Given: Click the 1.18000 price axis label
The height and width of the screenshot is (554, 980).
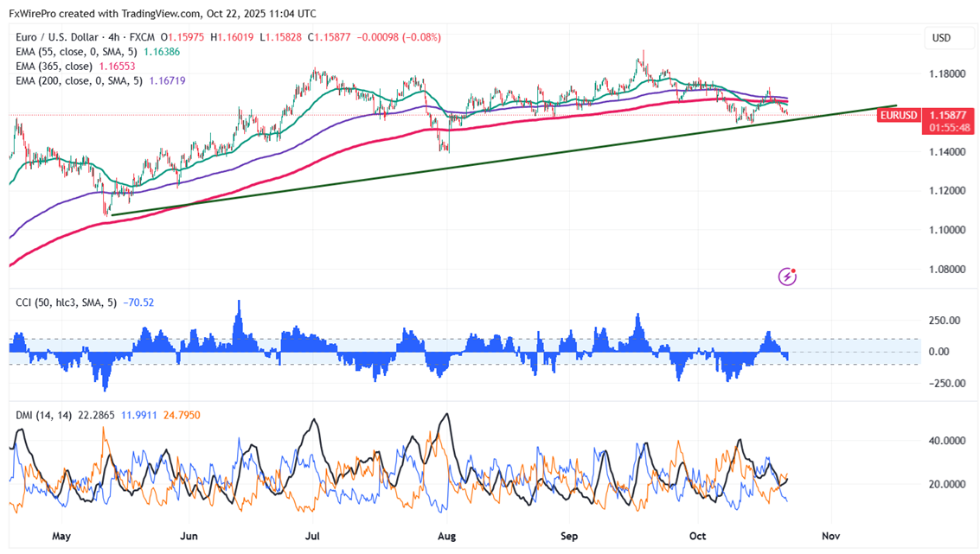Looking at the screenshot, I should point(947,74).
